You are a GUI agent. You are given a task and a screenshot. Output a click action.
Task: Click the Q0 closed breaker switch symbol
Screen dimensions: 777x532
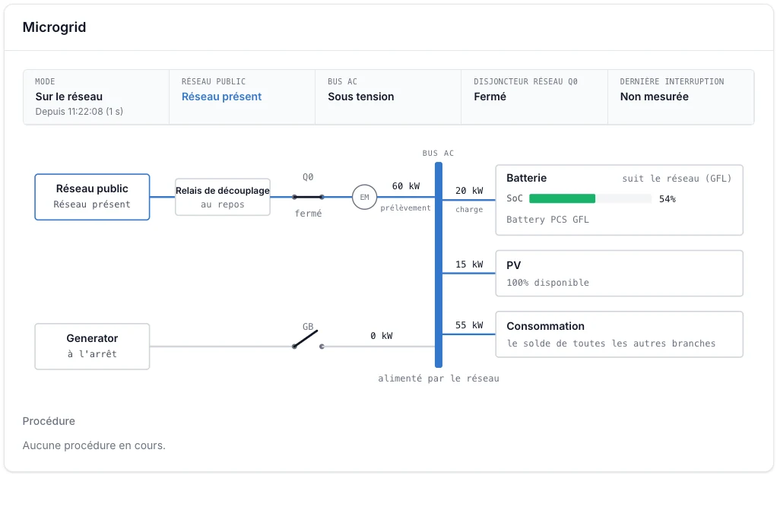(x=308, y=197)
